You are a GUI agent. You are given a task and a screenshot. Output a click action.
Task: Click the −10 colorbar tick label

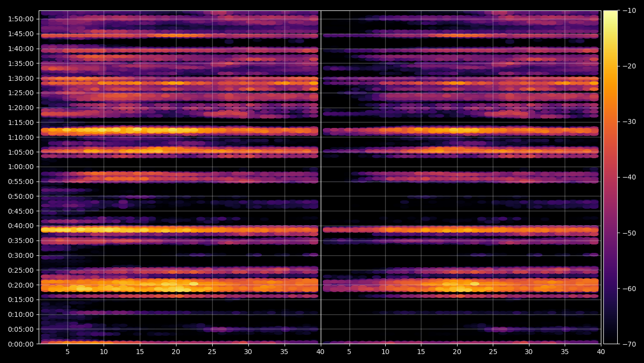(629, 10)
